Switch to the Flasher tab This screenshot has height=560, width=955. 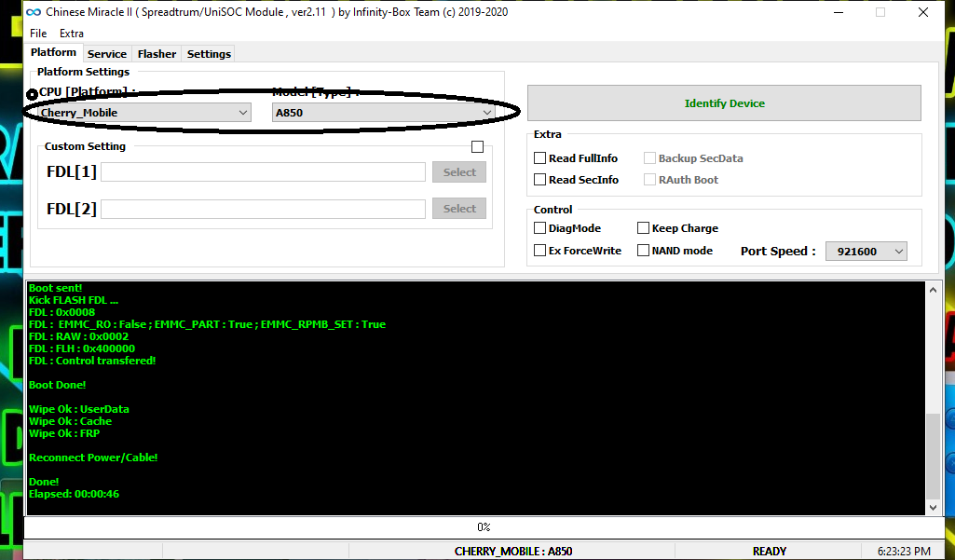(x=157, y=54)
